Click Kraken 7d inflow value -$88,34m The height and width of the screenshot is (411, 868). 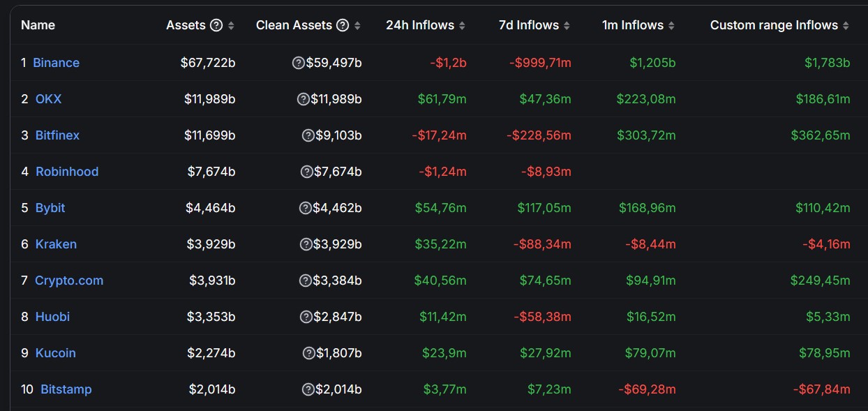542,244
